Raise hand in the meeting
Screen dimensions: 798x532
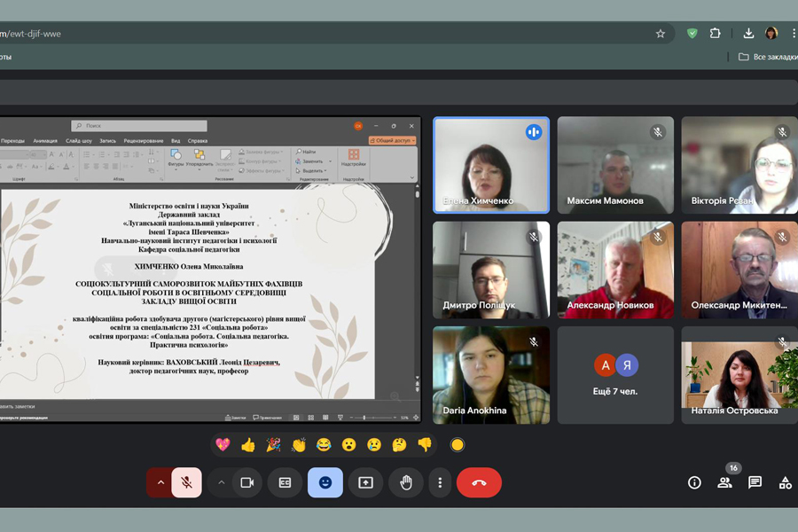pyautogui.click(x=405, y=482)
